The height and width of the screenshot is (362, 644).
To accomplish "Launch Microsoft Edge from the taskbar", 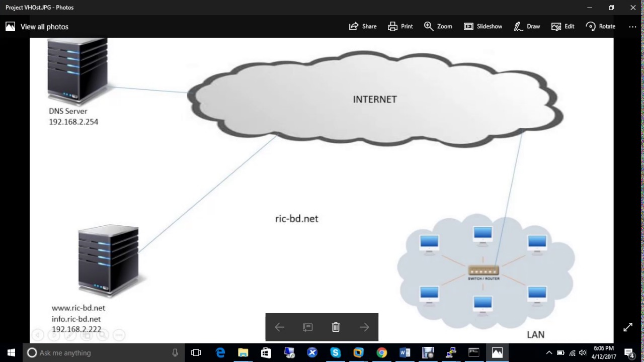I will click(220, 352).
